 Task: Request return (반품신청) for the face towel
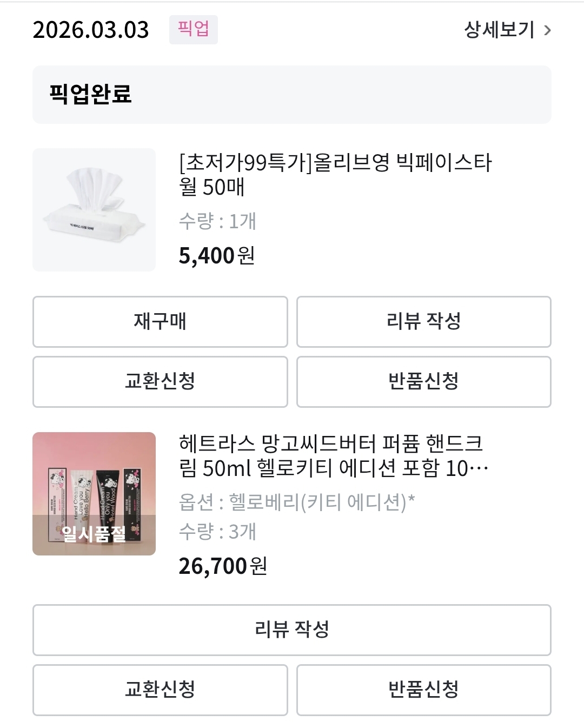[423, 381]
